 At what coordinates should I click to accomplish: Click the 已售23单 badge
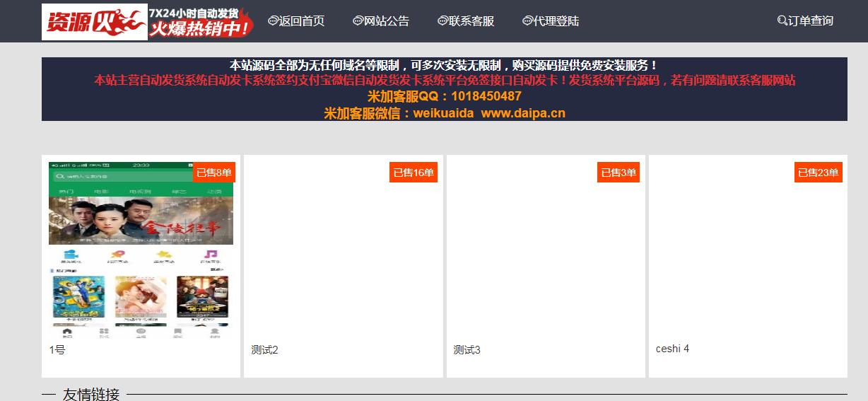point(819,173)
